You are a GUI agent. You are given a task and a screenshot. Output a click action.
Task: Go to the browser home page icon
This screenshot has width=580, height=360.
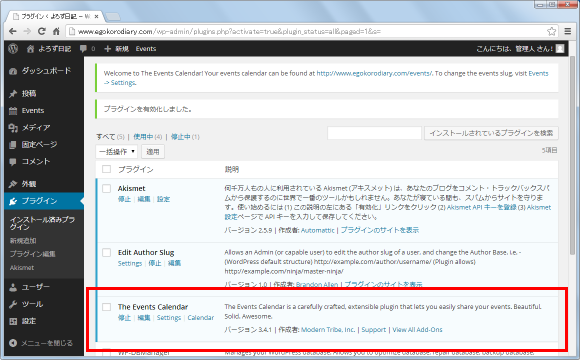(56, 31)
